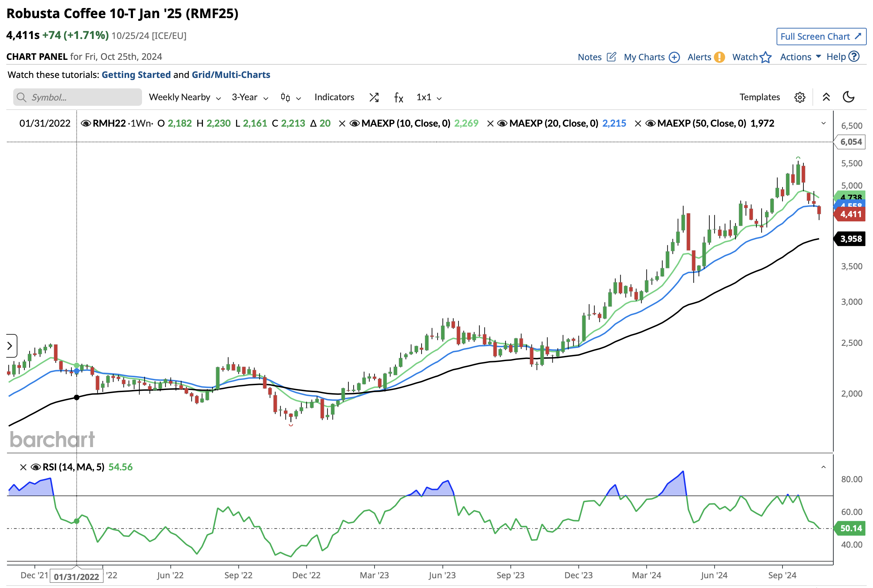Click the Sep '24 time axis label
Screen dimensions: 873x588
tap(782, 575)
